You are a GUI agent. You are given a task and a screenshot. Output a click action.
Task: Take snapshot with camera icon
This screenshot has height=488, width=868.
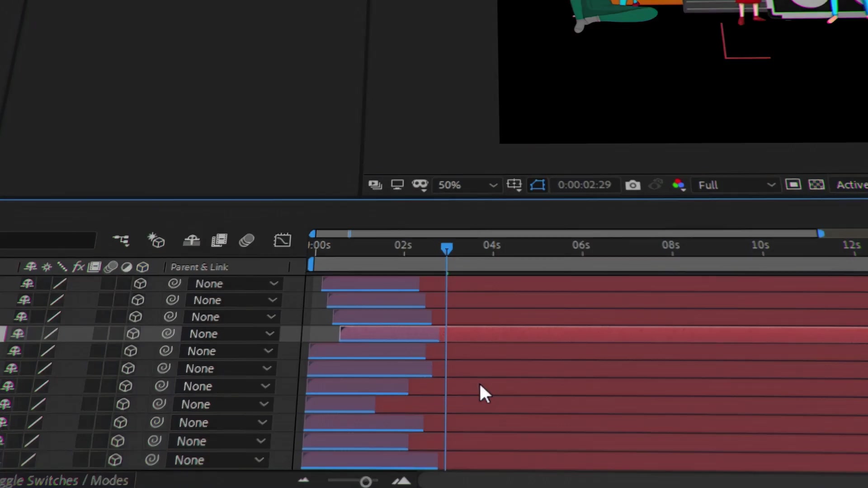[x=632, y=185]
